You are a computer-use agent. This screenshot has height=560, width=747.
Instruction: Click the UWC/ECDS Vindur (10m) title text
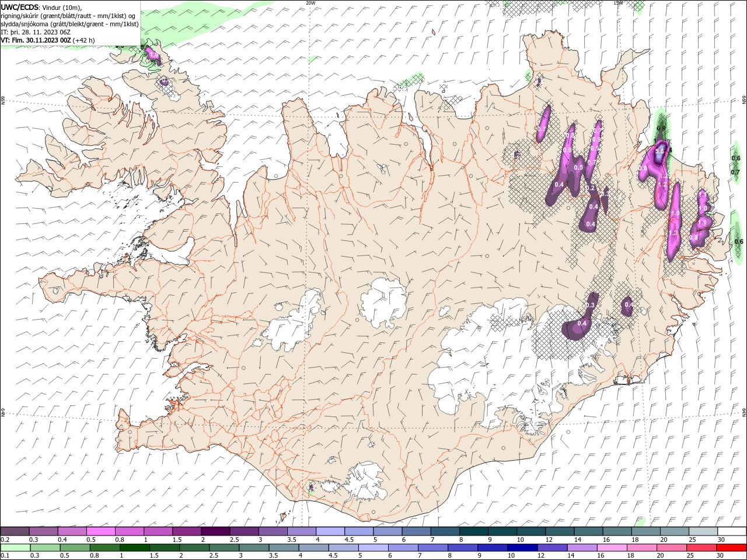tap(41, 7)
